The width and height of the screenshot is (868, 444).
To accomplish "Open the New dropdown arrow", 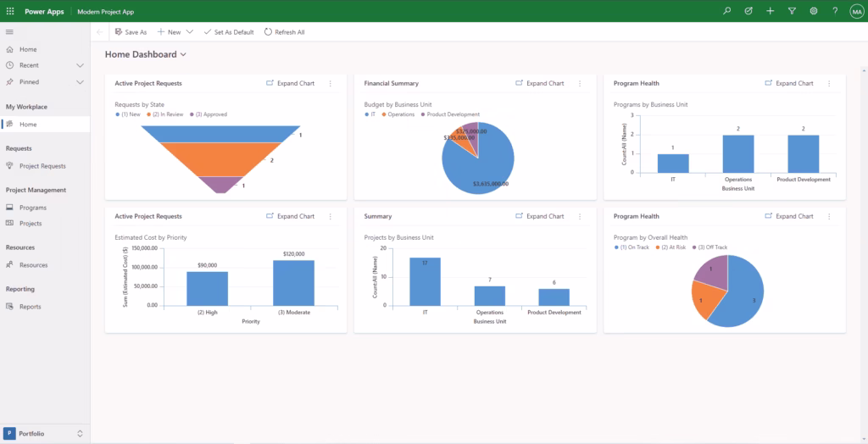I will click(190, 32).
